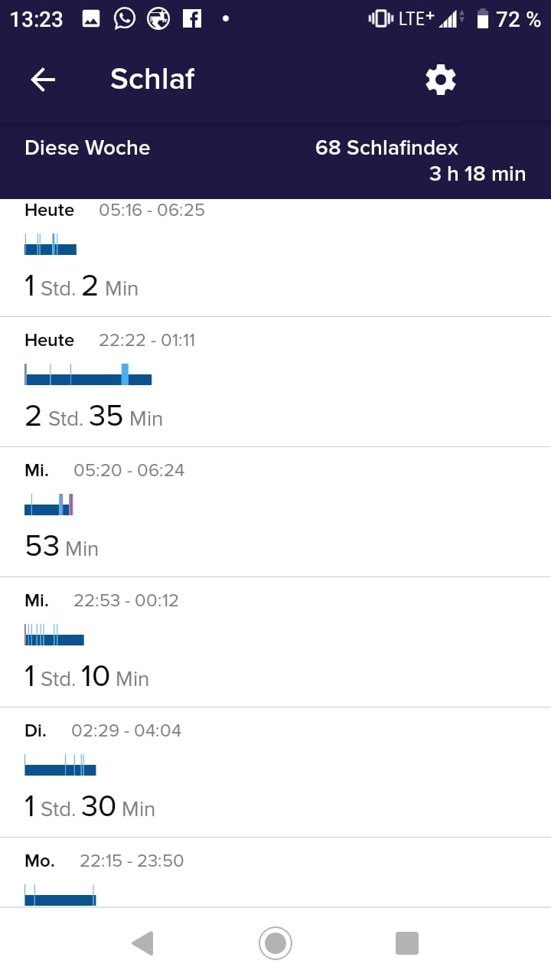
Task: Tap the back arrow in header
Action: 43,79
